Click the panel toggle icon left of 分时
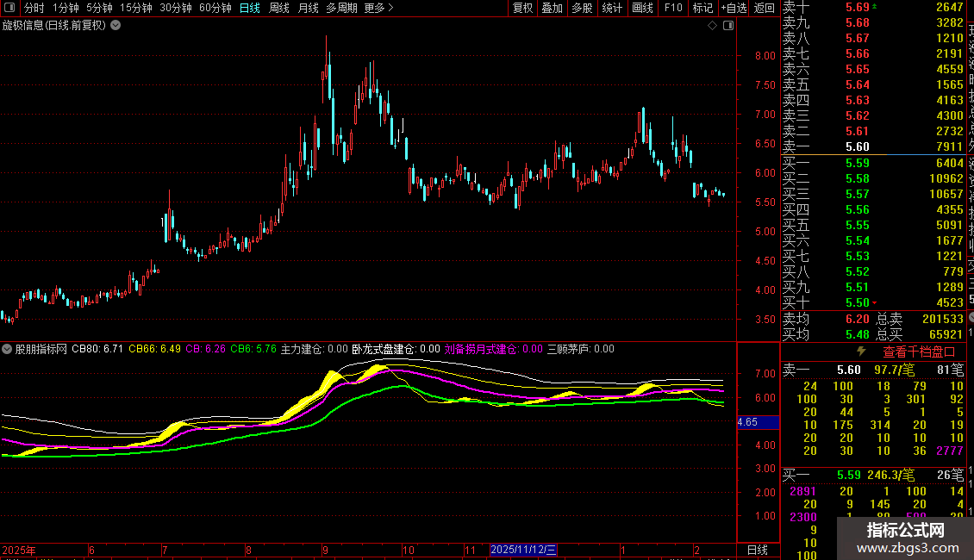Image resolution: width=974 pixels, height=560 pixels. [9, 8]
